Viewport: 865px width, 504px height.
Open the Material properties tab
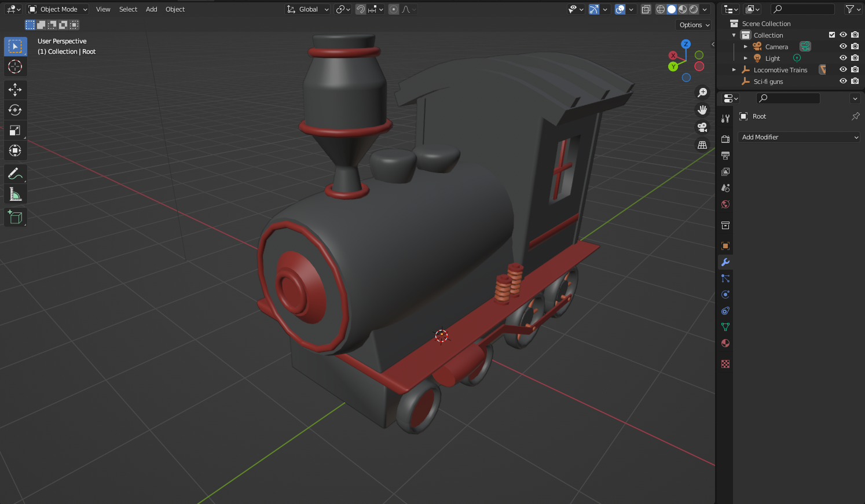725,343
